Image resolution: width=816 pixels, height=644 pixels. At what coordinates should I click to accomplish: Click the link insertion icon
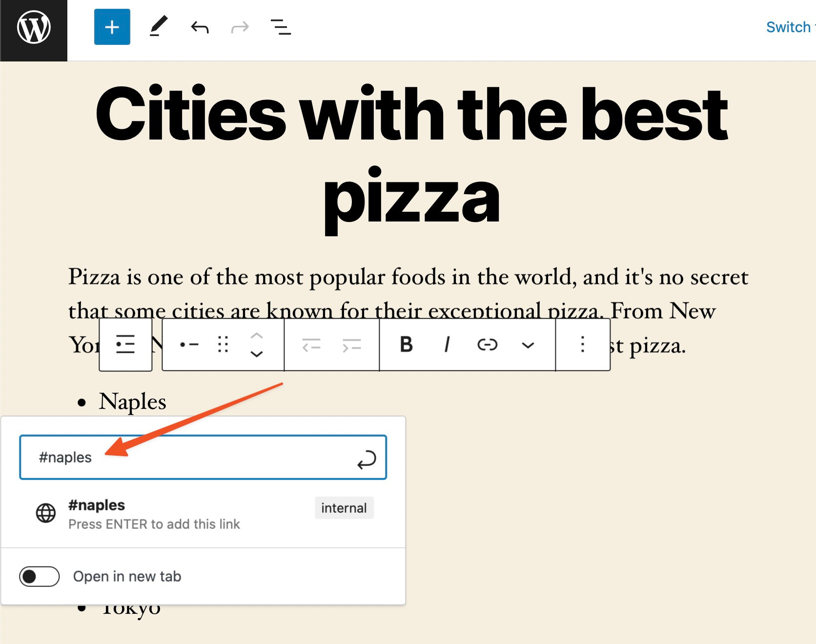[487, 345]
